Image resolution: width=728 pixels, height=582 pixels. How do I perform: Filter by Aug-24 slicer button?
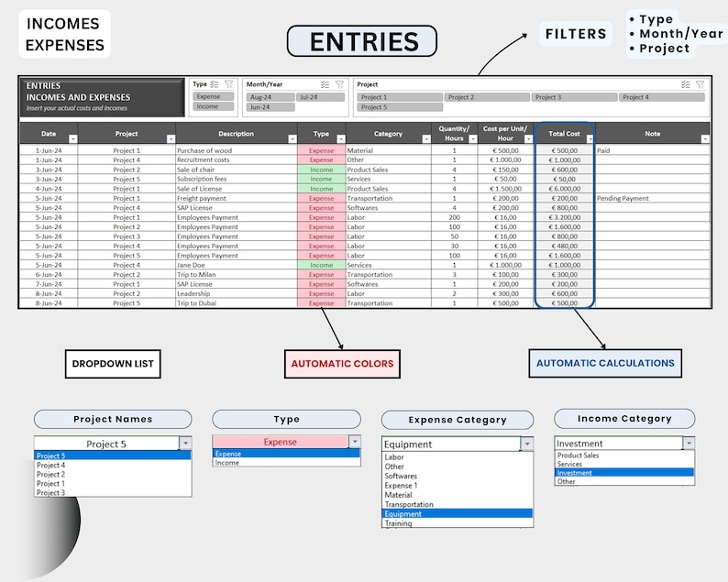pos(270,97)
